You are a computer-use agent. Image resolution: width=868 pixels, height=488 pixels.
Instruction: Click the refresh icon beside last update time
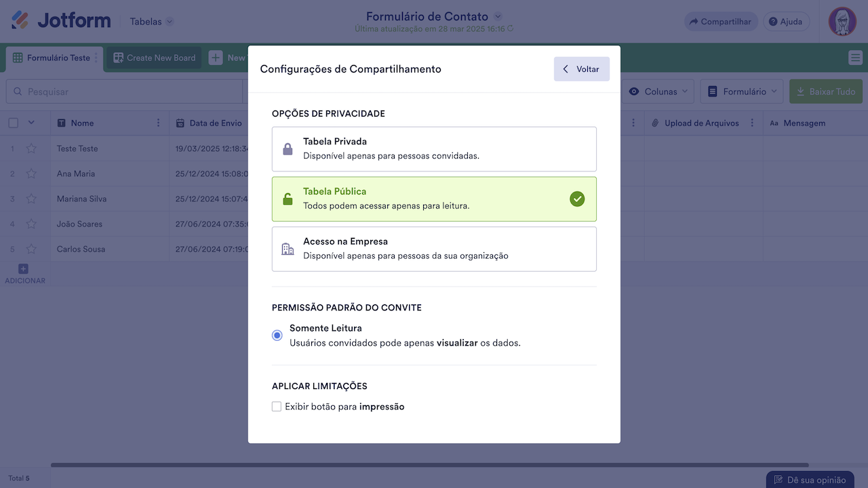(x=511, y=29)
